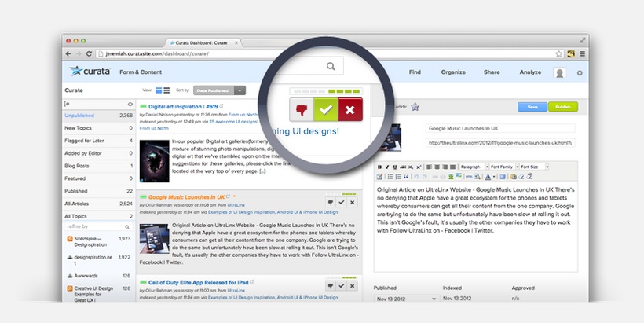
Task: Apply strikethrough formatting
Action: click(x=403, y=167)
